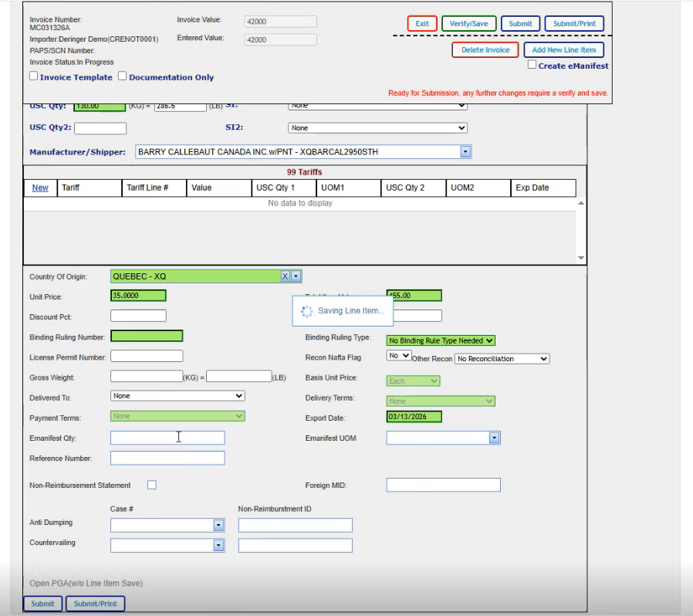The image size is (693, 616).
Task: Open the Delivered To dropdown
Action: point(177,396)
